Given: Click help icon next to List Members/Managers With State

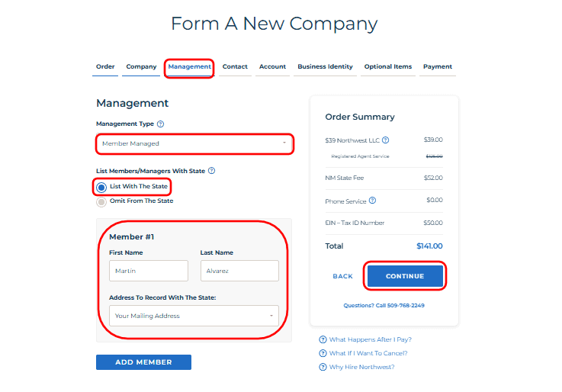Looking at the screenshot, I should 211,171.
